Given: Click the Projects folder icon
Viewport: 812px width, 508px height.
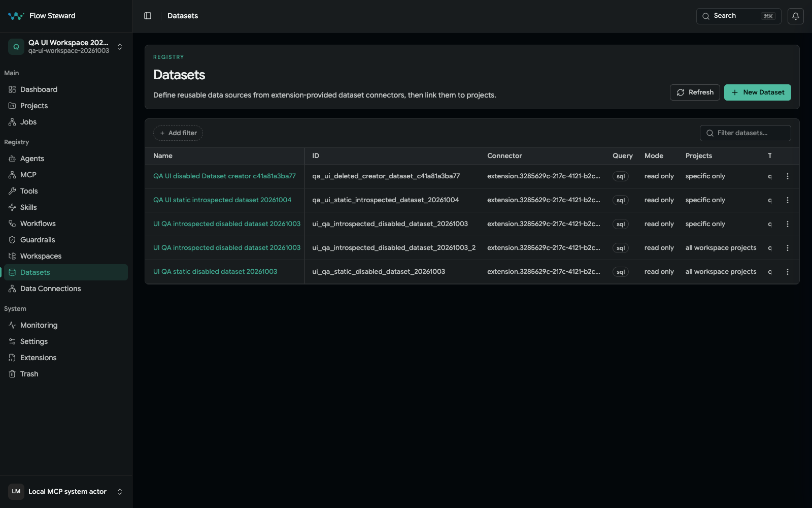Looking at the screenshot, I should 12,106.
